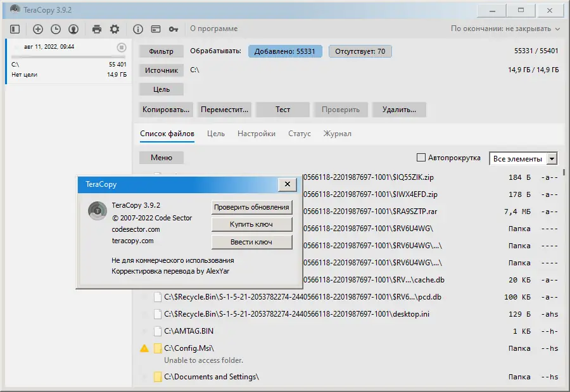
Task: Click the card/window layout icon
Action: tap(156, 29)
